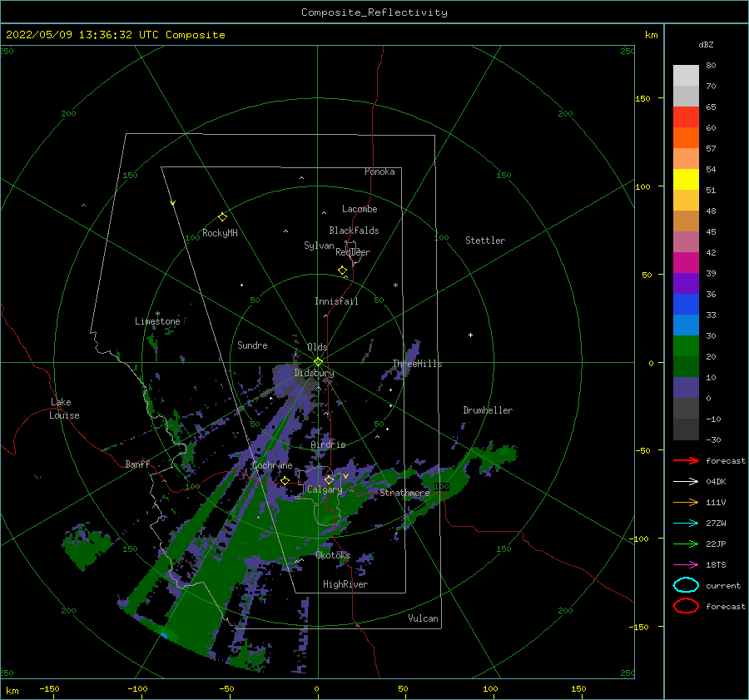Click the Vulcan label

(423, 618)
